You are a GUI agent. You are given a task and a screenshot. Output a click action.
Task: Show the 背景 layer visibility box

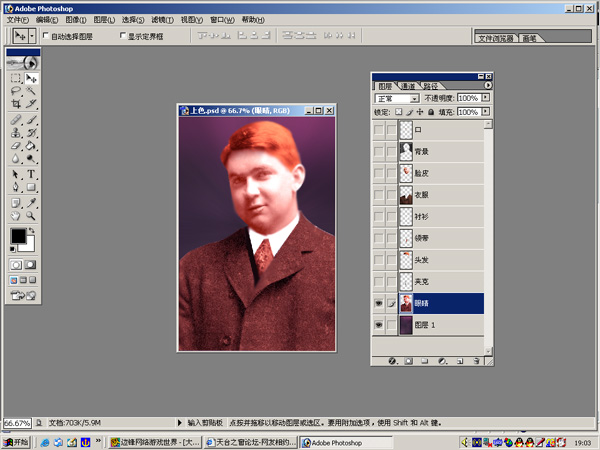coord(377,151)
